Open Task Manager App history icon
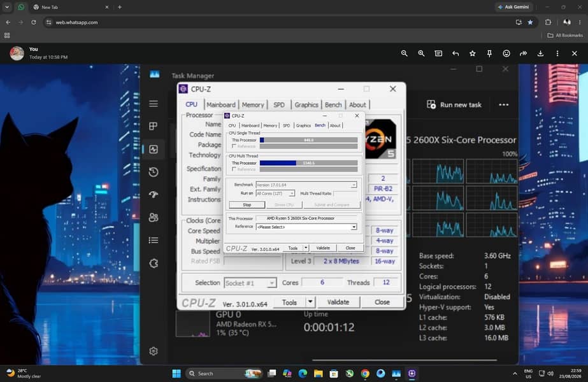The height and width of the screenshot is (382, 588). pos(154,172)
